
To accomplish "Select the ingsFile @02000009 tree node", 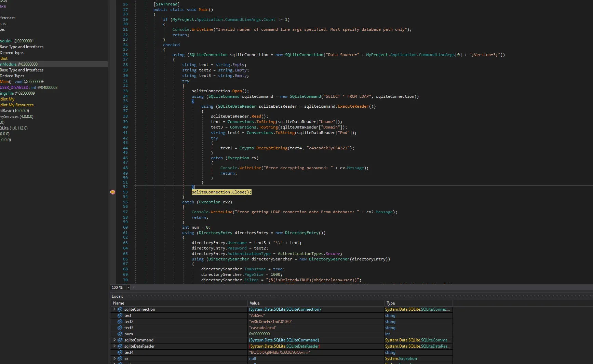I will pyautogui.click(x=17, y=93).
